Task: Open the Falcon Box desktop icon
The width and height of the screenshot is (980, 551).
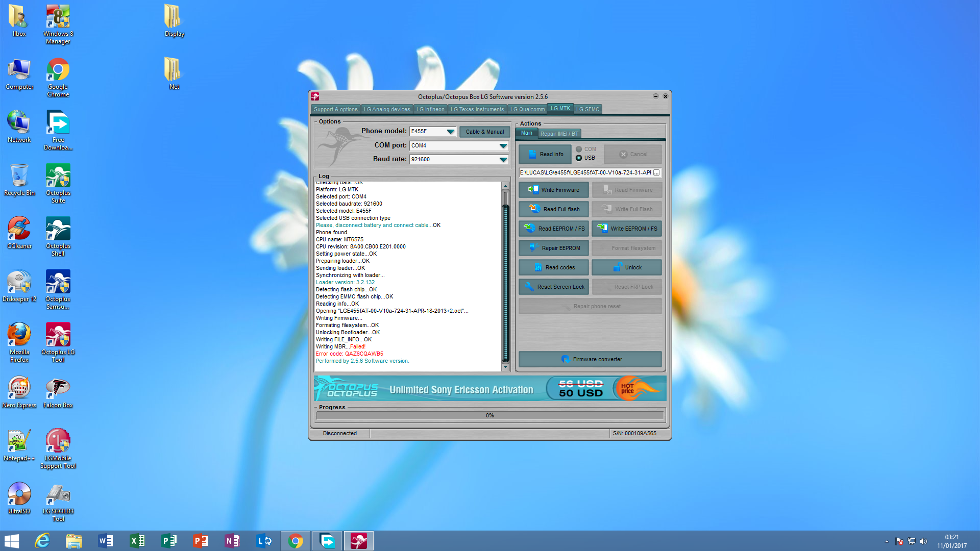Action: tap(58, 392)
